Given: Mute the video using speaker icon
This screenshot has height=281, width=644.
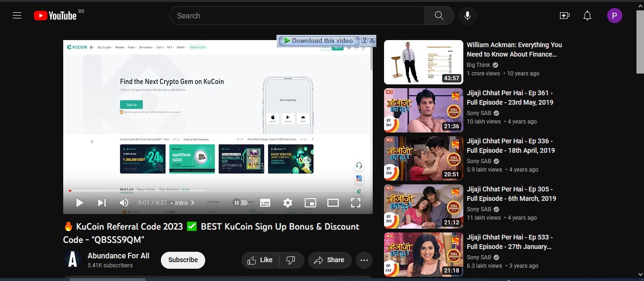Looking at the screenshot, I should click(124, 203).
